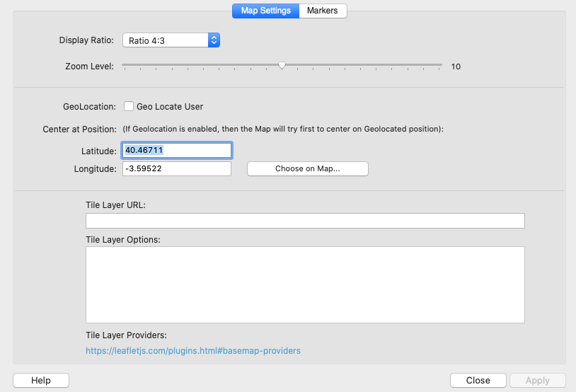
Task: Enable the Geo Locate User checkbox
Action: 129,106
